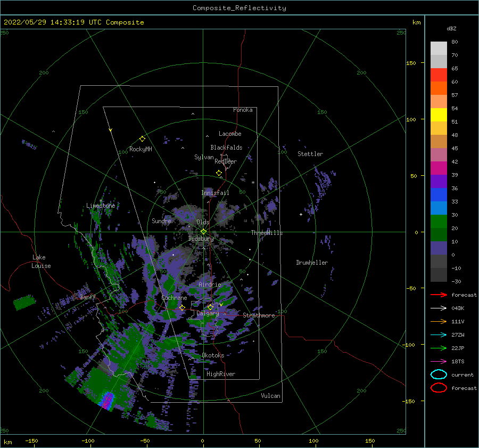479x448 pixels.
Task: Select yellow diamond marker above Calgary label
Action: point(210,307)
